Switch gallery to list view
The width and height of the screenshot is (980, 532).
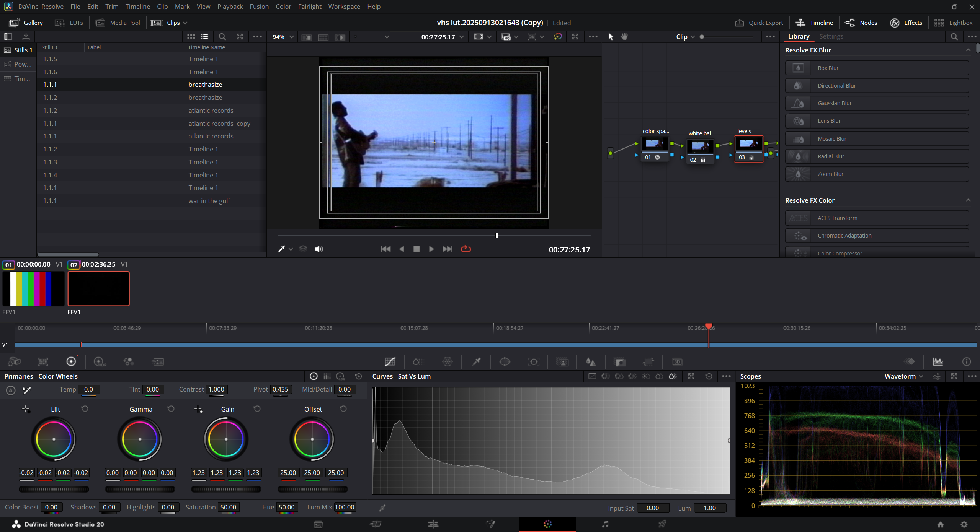205,37
